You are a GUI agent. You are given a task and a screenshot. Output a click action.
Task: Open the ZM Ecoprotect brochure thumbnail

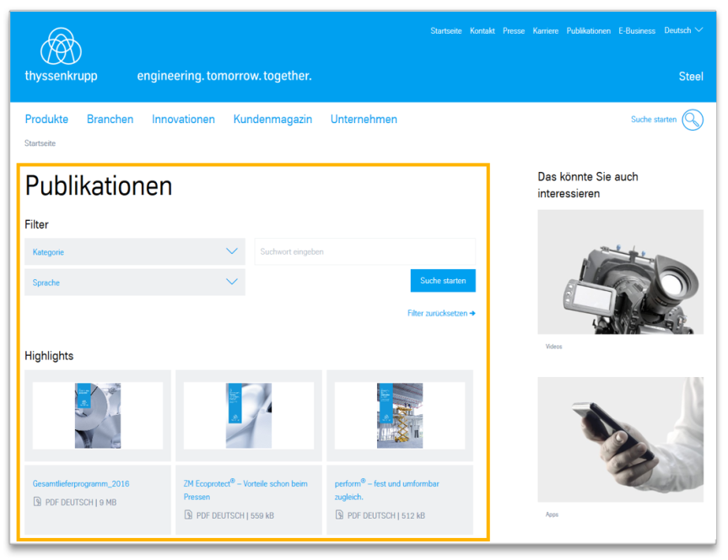click(x=249, y=416)
